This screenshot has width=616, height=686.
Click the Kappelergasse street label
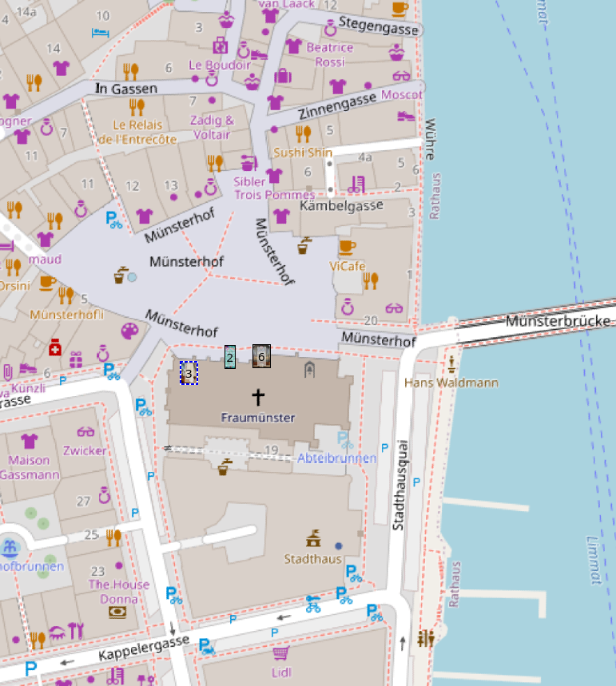pos(144,648)
